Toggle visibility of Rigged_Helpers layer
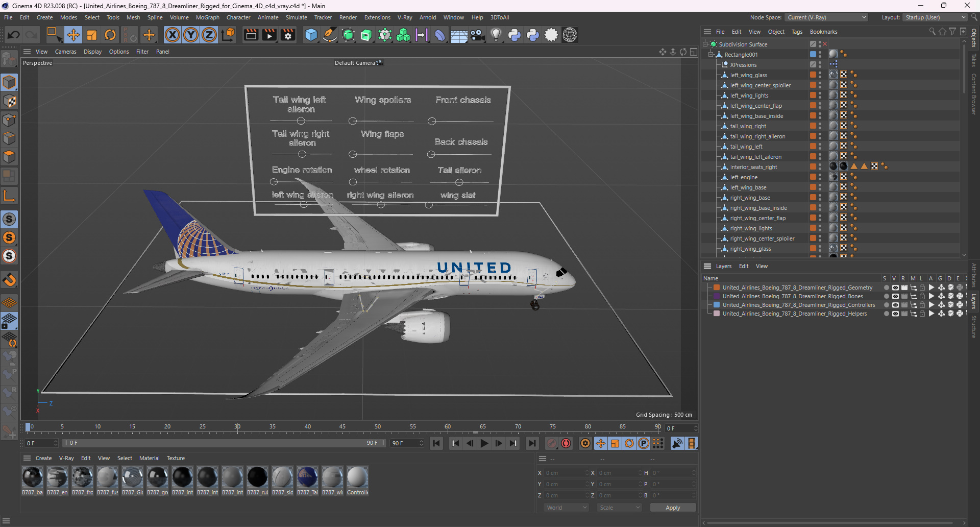The image size is (980, 527). tap(895, 314)
